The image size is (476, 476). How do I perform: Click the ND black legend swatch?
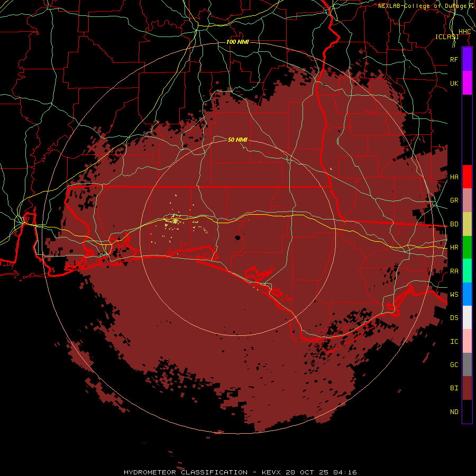pos(467,411)
